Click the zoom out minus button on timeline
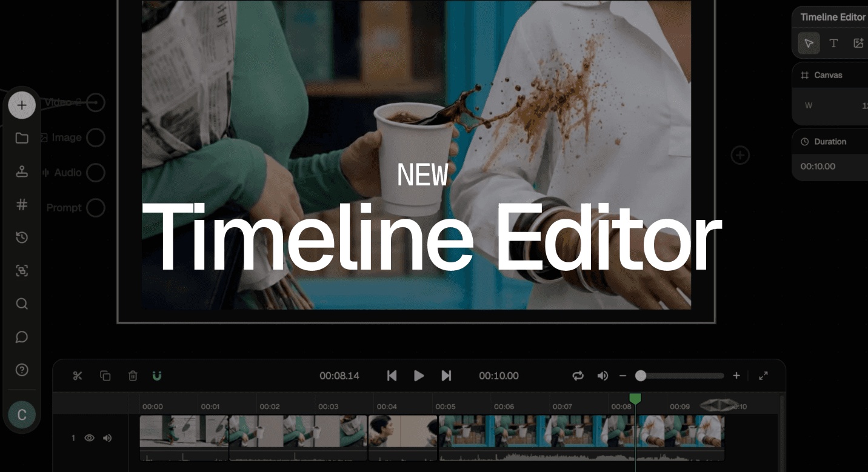868x472 pixels. (x=623, y=376)
